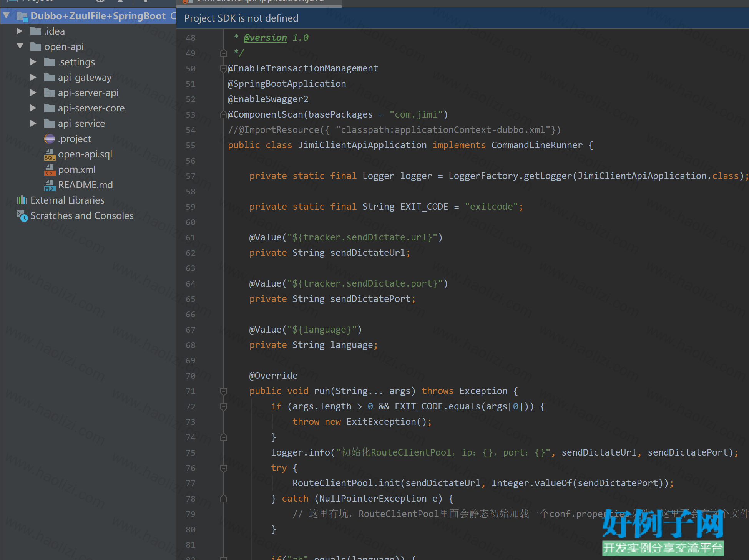
Task: Click the External Libraries icon
Action: (22, 200)
